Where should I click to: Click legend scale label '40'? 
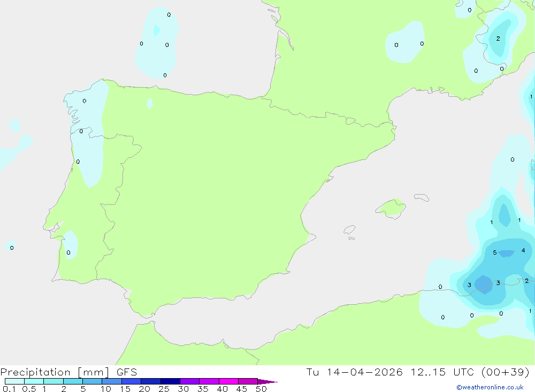(x=223, y=389)
